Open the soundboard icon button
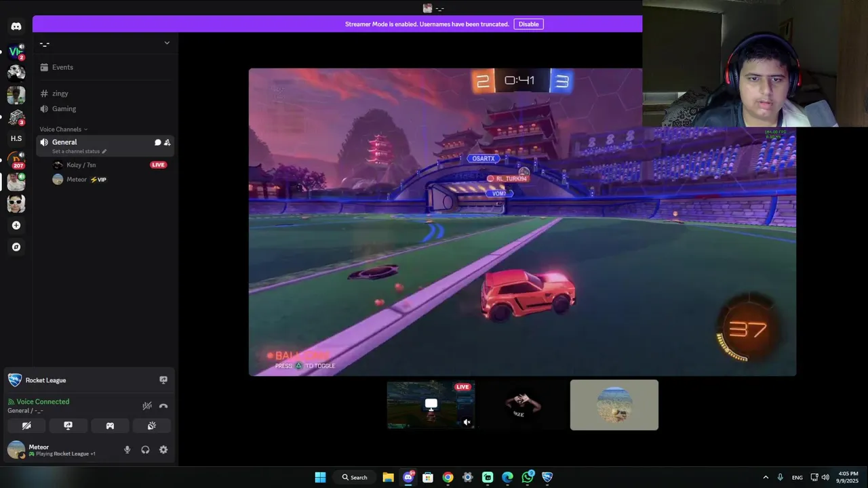The image size is (868, 488). (x=152, y=426)
